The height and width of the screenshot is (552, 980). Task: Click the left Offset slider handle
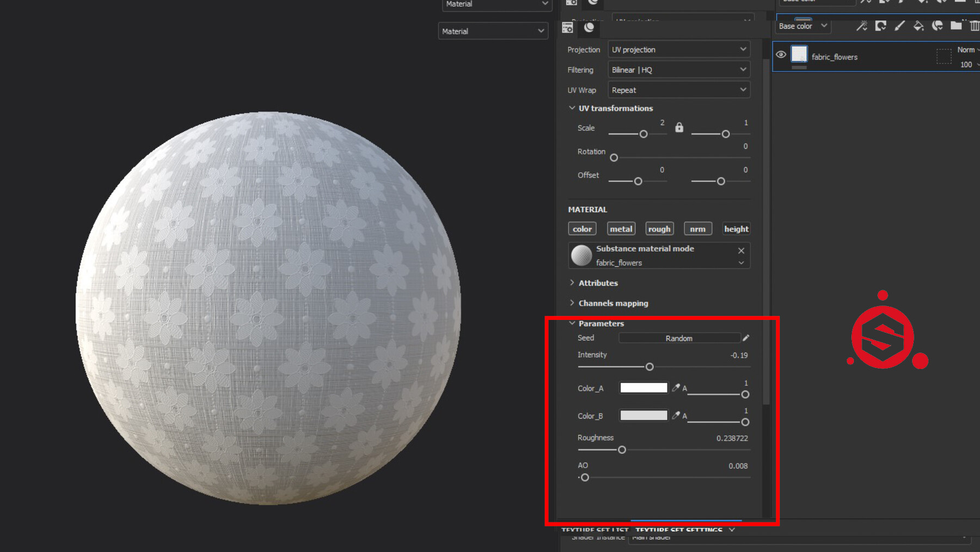(x=638, y=181)
